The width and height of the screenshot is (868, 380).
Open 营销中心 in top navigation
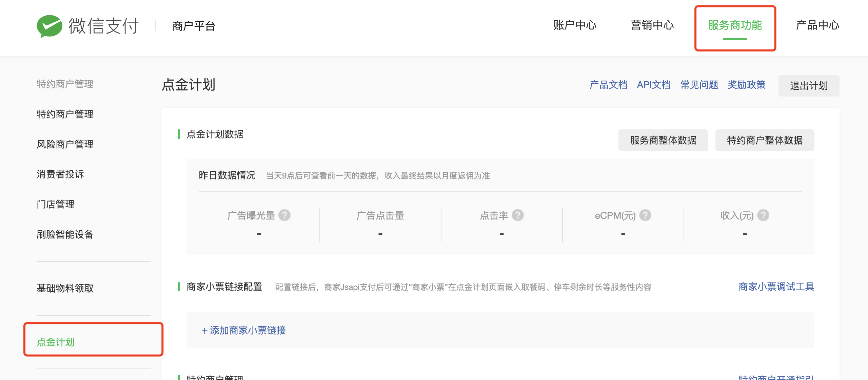[652, 25]
